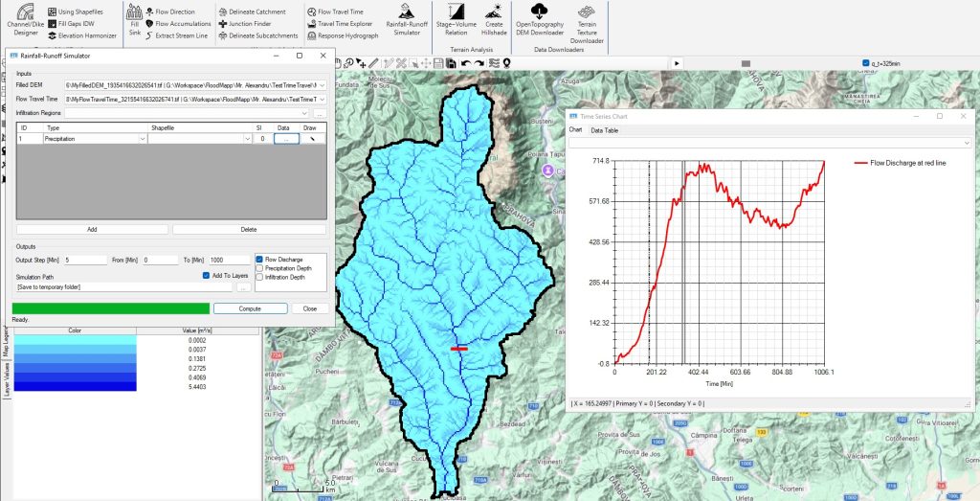Viewport: 980px width, 501px height.
Task: Expand the Filled DEM dropdown
Action: pos(323,84)
